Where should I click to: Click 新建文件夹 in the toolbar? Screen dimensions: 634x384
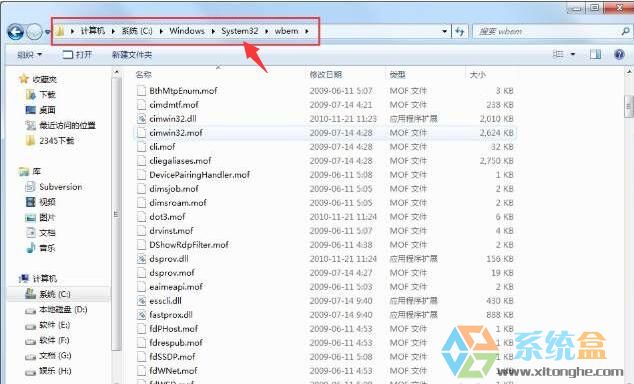click(x=132, y=55)
